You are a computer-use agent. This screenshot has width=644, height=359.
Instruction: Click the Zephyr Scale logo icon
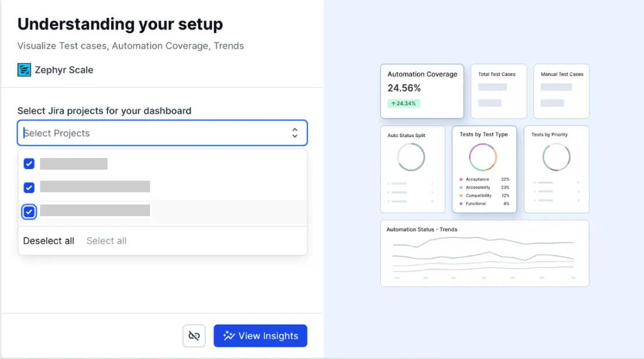(x=24, y=70)
